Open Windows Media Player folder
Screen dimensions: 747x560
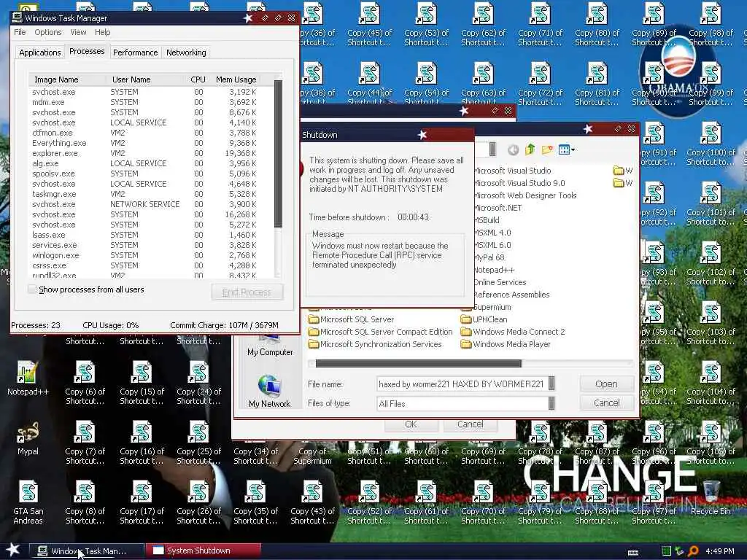[x=506, y=344]
